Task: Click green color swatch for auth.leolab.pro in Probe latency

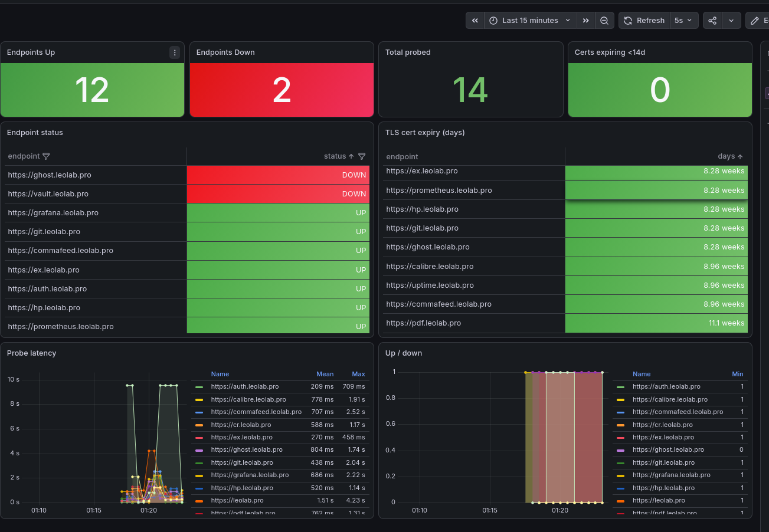Action: 199,387
